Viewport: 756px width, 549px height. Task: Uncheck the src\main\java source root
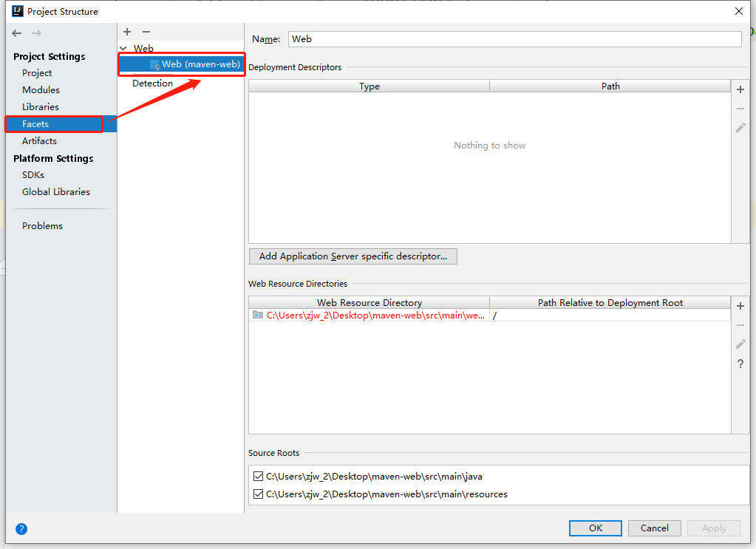[x=258, y=477]
